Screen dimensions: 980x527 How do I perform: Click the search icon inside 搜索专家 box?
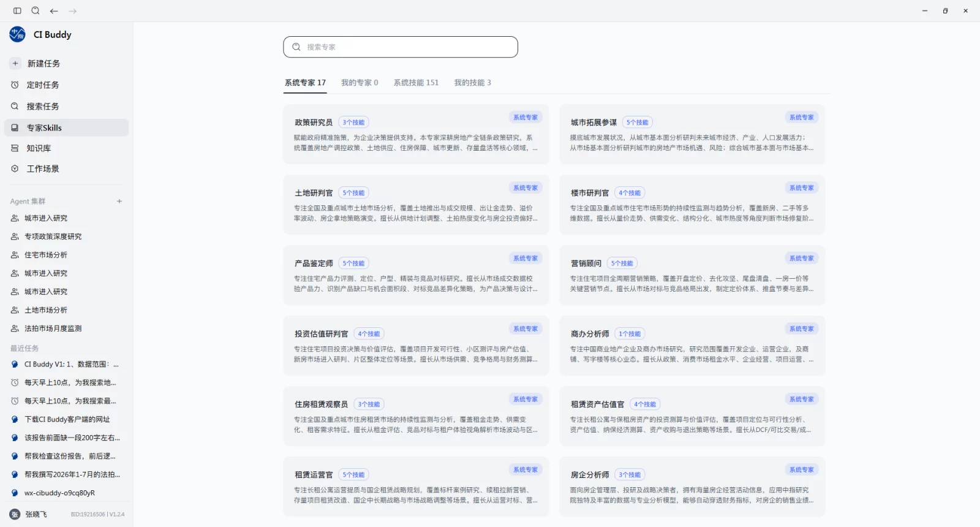pyautogui.click(x=296, y=47)
